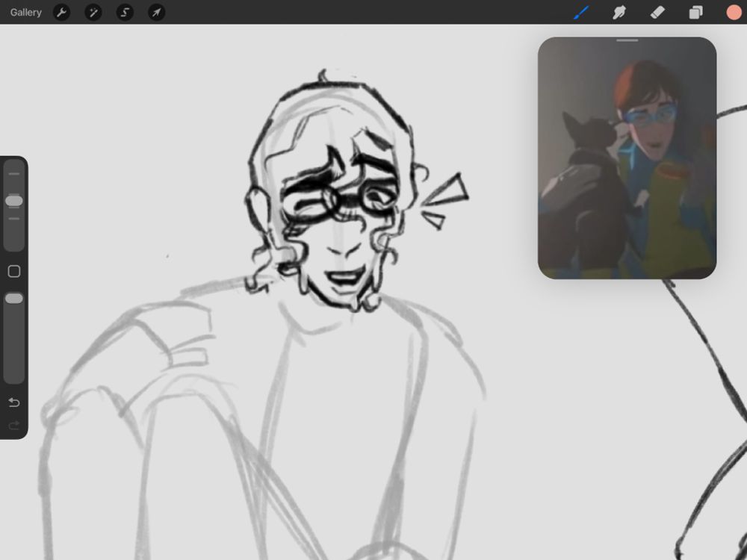
Task: Open the Adjustments magic wand menu
Action: click(x=93, y=13)
